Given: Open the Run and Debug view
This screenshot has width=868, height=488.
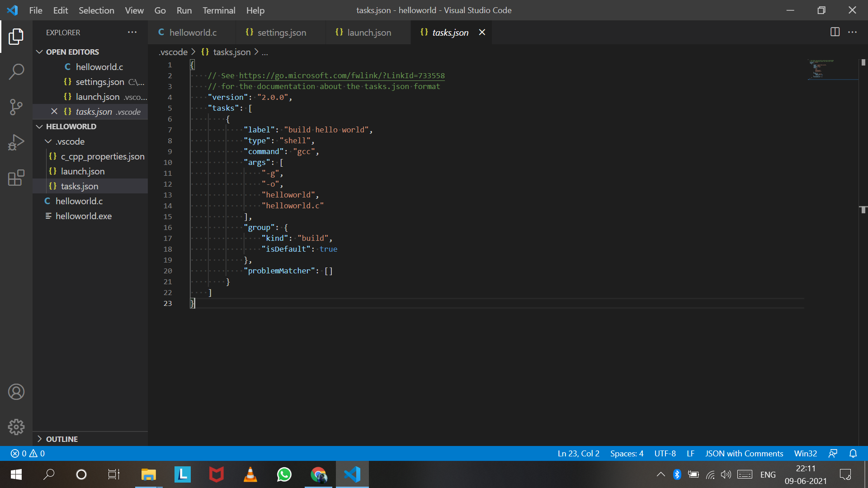Looking at the screenshot, I should coord(16,142).
